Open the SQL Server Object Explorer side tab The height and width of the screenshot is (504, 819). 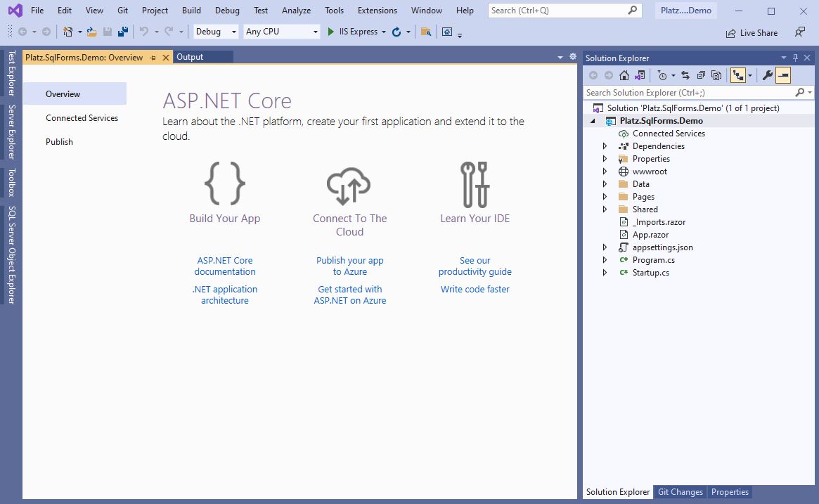pyautogui.click(x=11, y=255)
